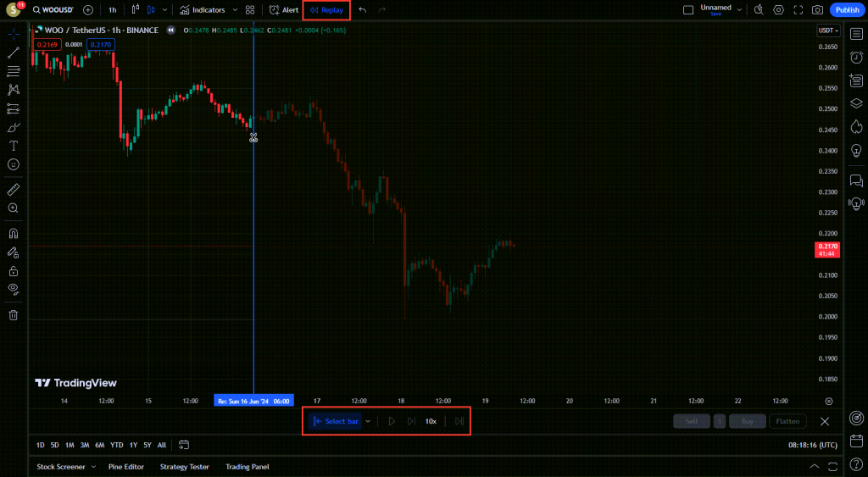Click the 0.2169 red sell price box

click(47, 45)
